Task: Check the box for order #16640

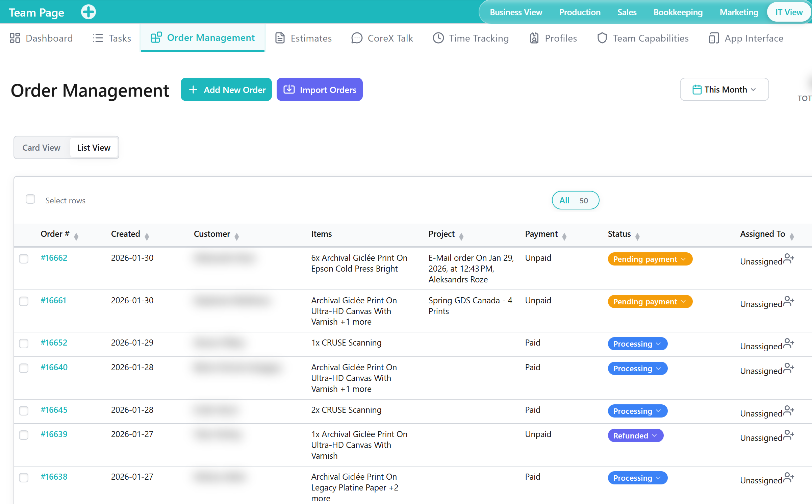Action: click(x=24, y=368)
